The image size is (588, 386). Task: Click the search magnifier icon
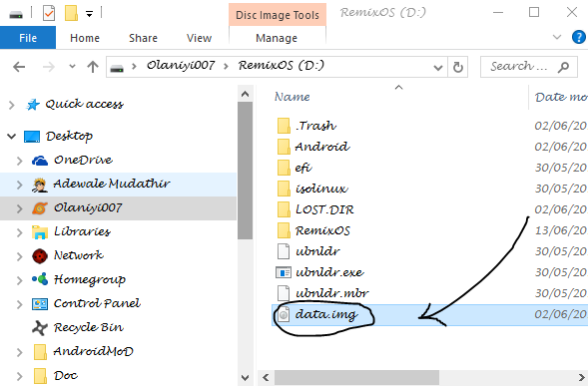pos(563,67)
